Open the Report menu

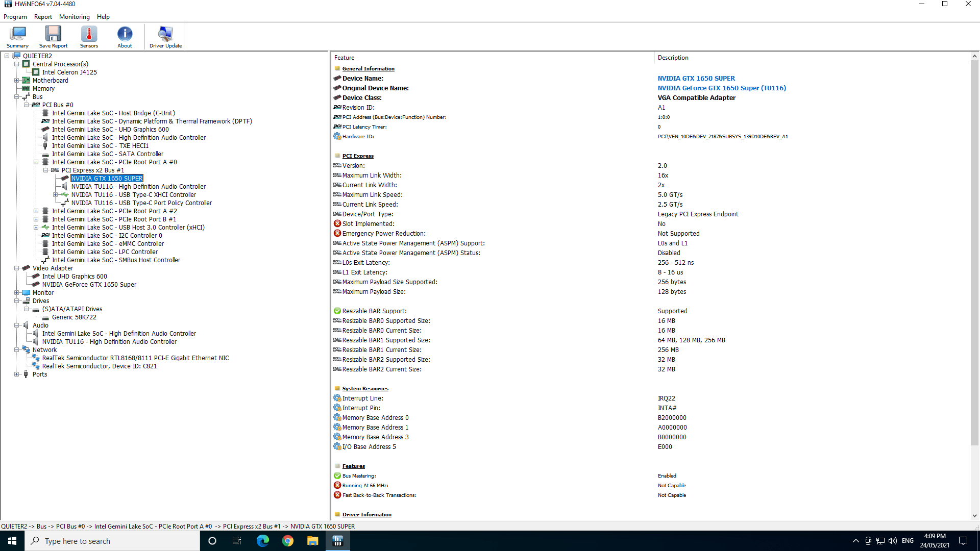[43, 17]
